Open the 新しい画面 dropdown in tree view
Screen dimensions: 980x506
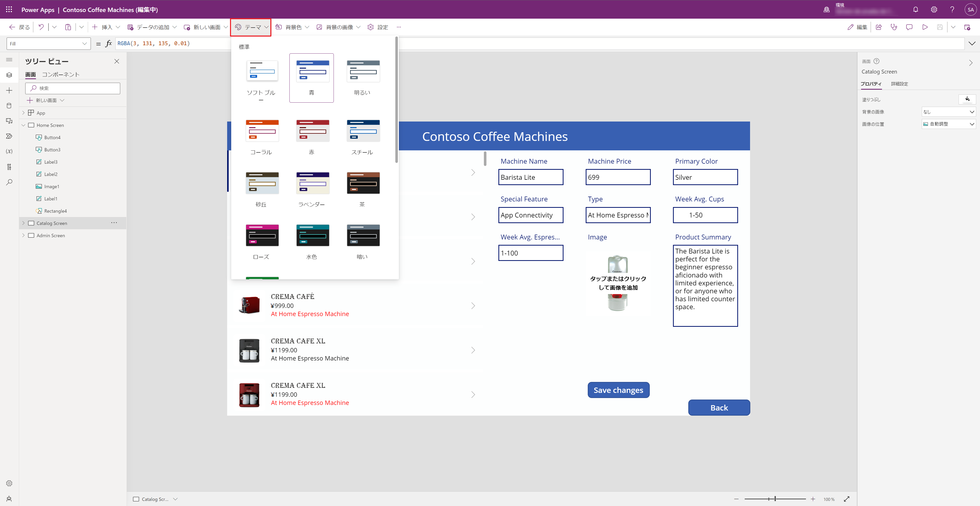click(46, 100)
